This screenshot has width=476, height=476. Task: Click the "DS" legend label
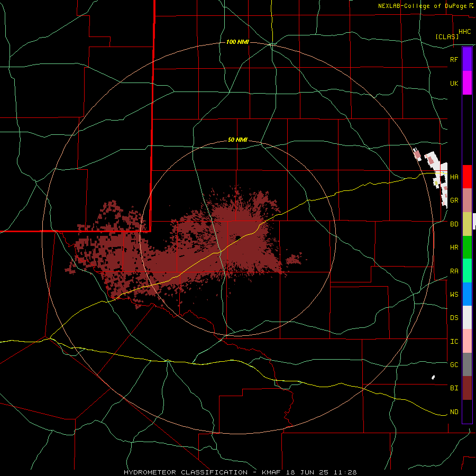tap(454, 317)
